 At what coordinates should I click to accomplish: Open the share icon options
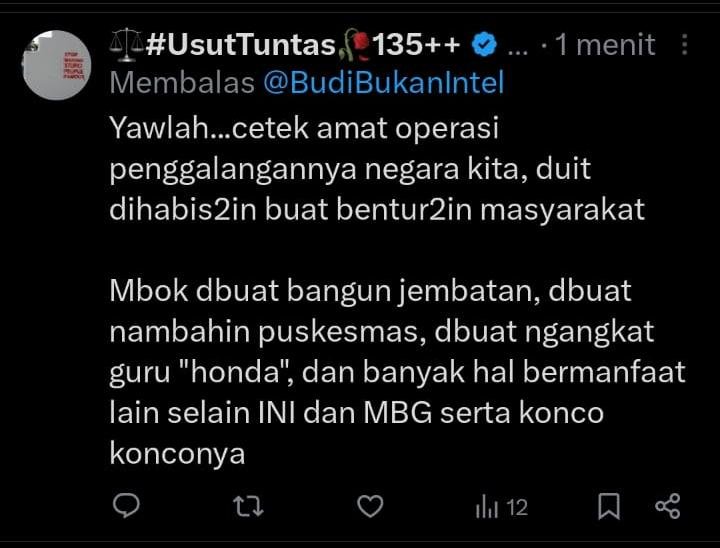[668, 507]
